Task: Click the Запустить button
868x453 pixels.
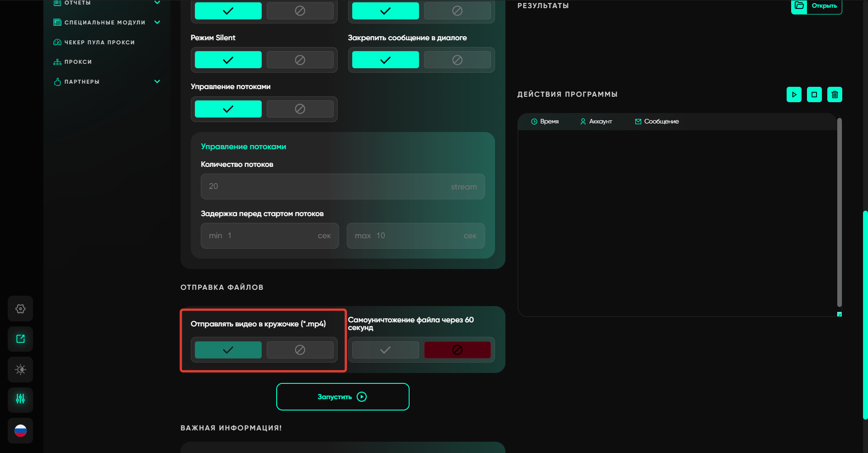Action: (343, 396)
